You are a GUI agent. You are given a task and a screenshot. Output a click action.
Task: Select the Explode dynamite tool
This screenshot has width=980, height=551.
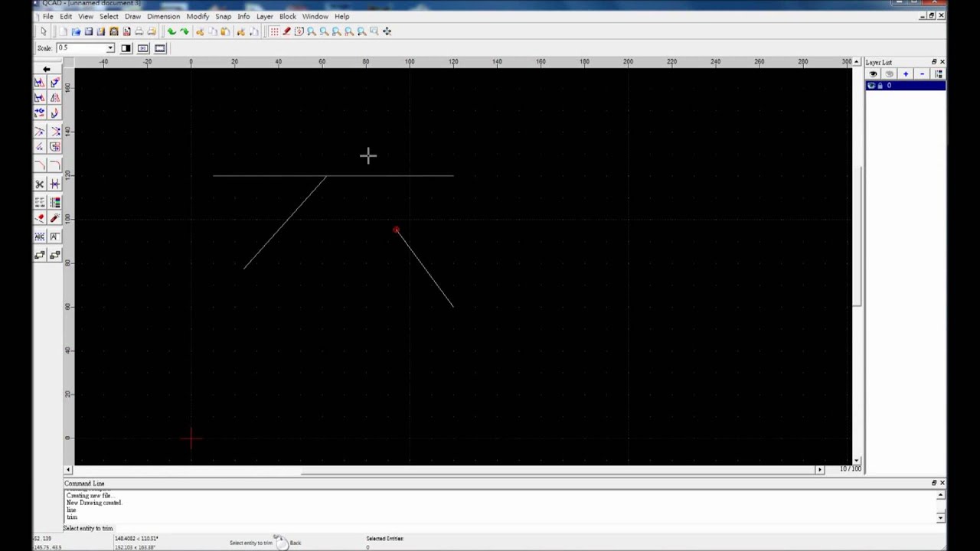coord(54,218)
